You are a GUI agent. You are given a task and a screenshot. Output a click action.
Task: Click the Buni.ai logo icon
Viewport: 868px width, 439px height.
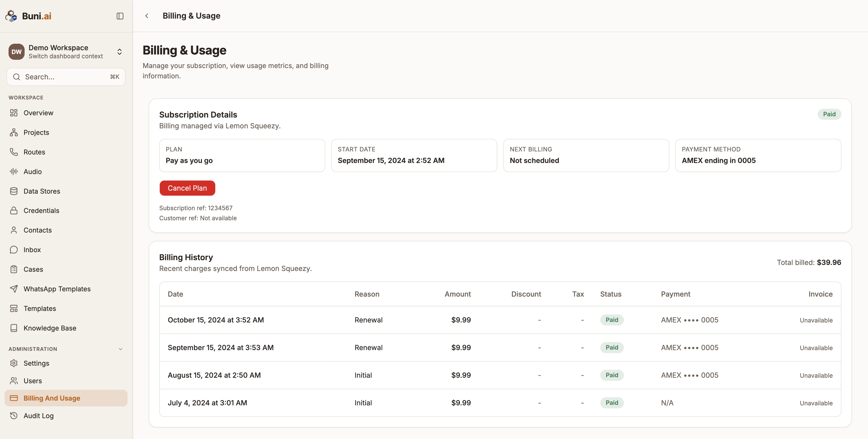click(11, 16)
